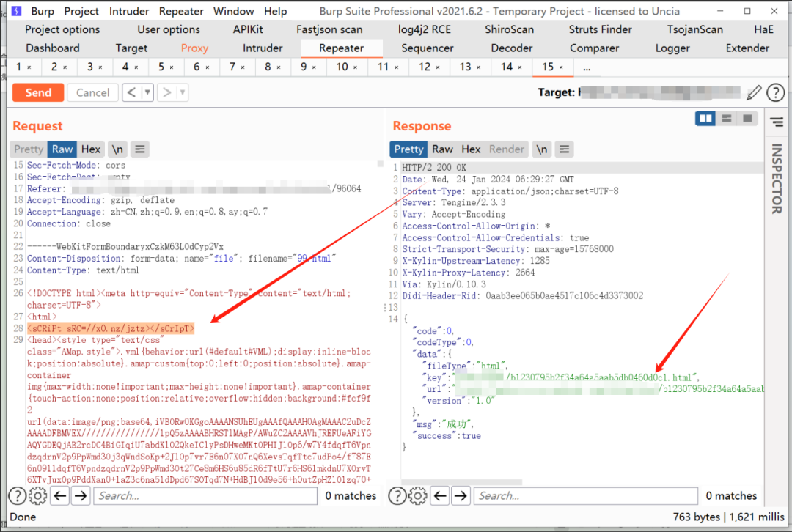Viewport: 792px width, 532px height.
Task: Edit target with the pencil icon
Action: coord(754,92)
